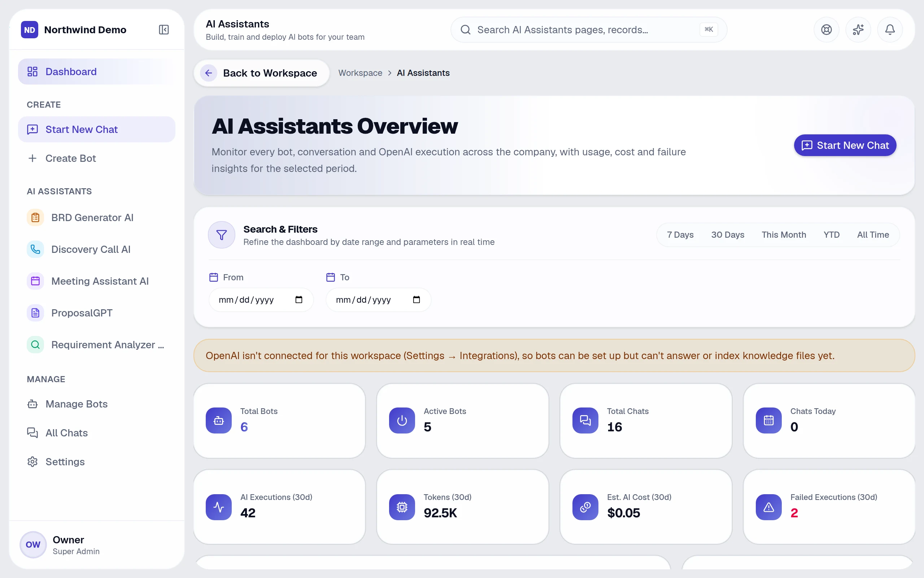This screenshot has height=578, width=924.
Task: Follow the Workspace breadcrumb link
Action: (360, 73)
